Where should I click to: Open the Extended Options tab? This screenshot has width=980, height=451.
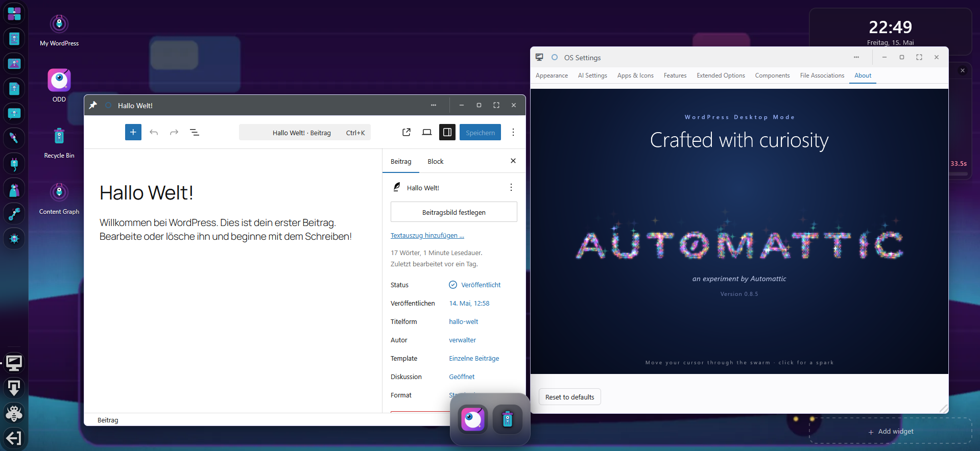721,76
